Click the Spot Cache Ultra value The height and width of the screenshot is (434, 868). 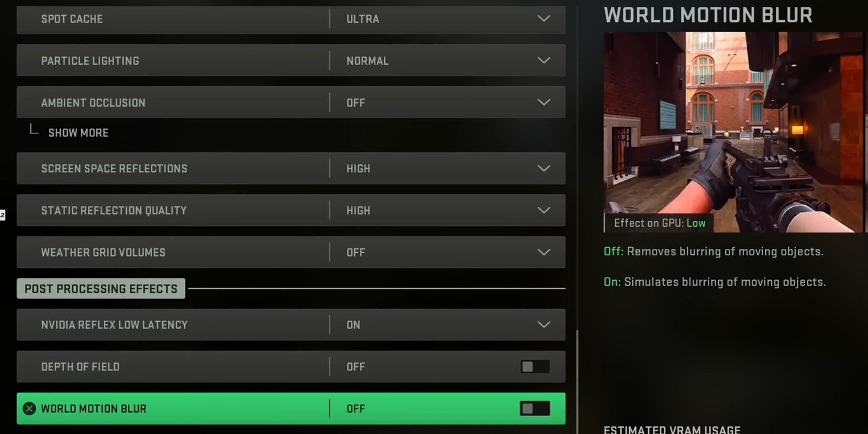coord(363,19)
